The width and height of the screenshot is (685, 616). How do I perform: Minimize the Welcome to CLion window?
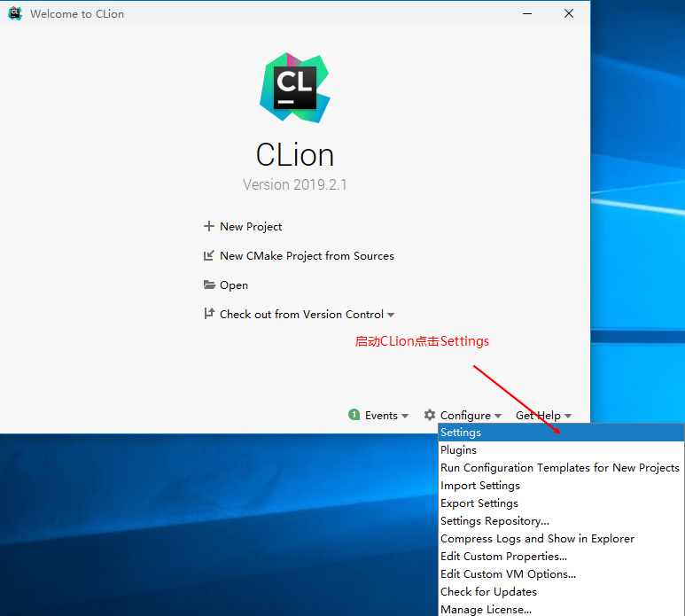[527, 13]
